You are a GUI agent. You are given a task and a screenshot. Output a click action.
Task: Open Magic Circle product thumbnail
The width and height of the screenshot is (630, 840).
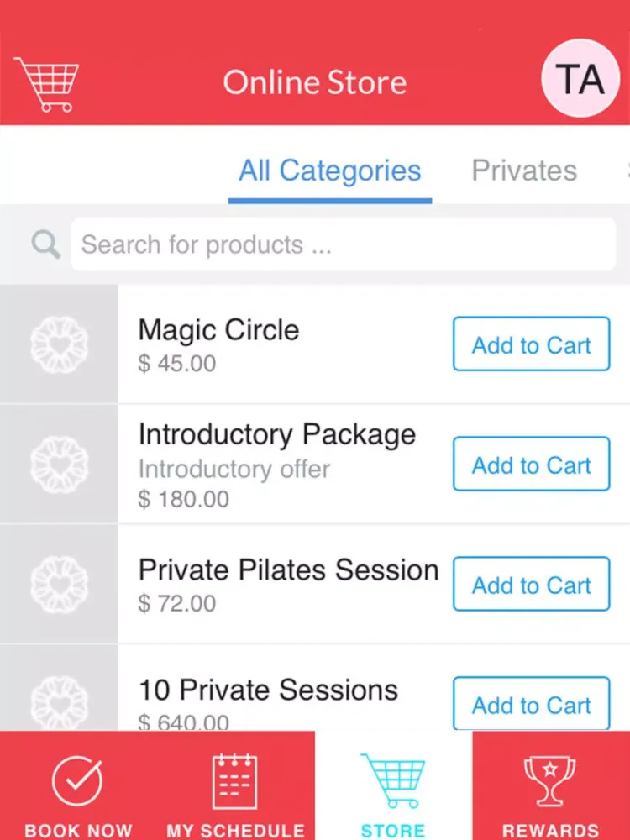59,344
